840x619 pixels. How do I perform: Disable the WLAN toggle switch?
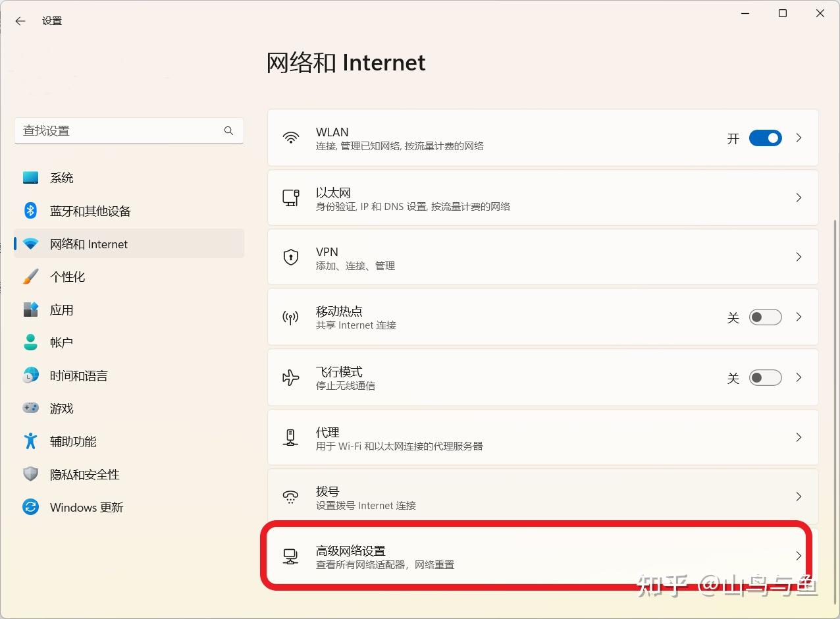pos(765,138)
